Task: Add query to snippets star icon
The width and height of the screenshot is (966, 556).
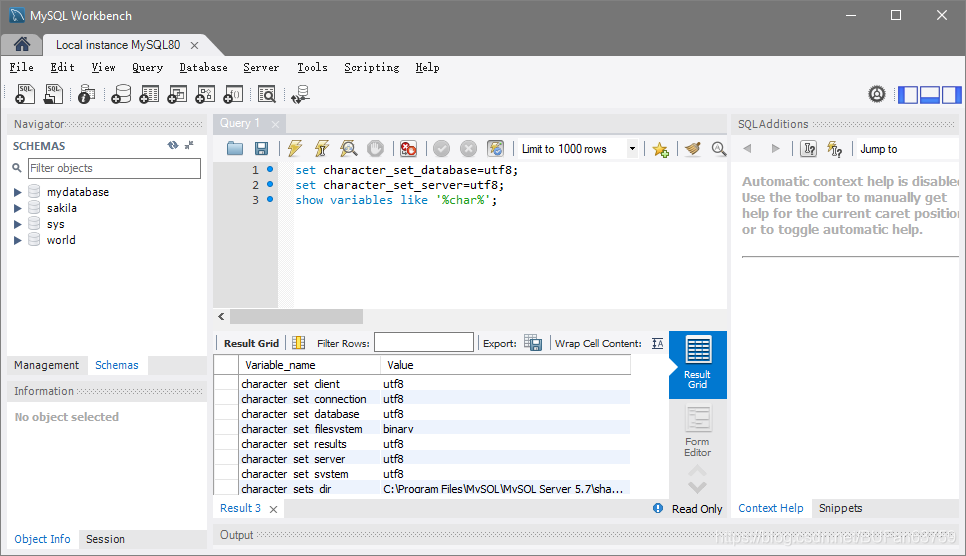Action: click(660, 149)
